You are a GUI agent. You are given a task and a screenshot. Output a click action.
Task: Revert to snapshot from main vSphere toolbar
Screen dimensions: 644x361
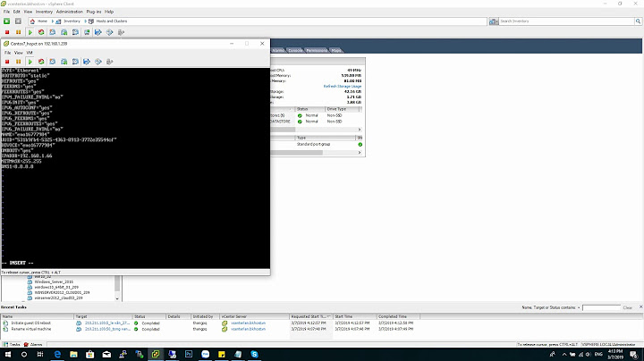(64, 32)
